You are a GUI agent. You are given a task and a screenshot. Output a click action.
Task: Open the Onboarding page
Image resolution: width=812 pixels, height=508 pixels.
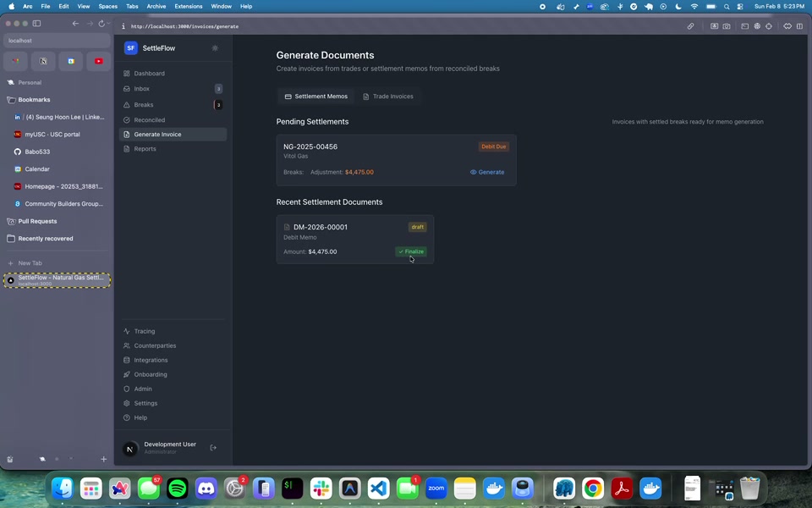[150, 375]
